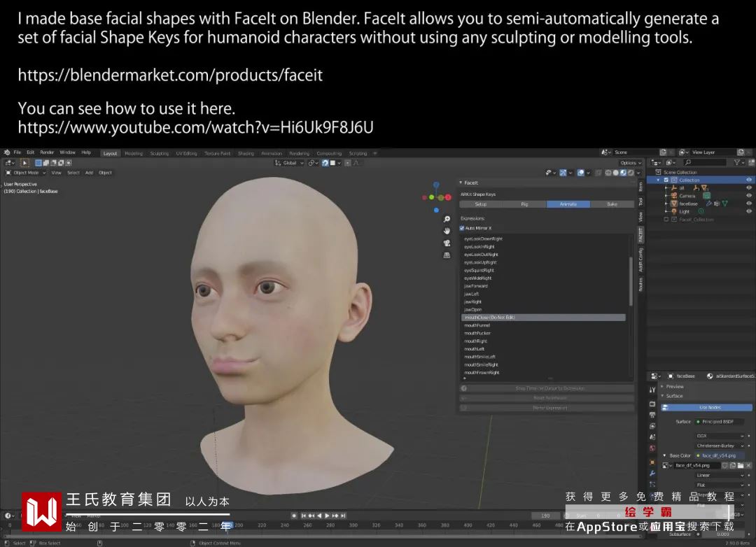Toggle the camera view icon in viewport
Screen dimensions: 756x547
(447, 243)
